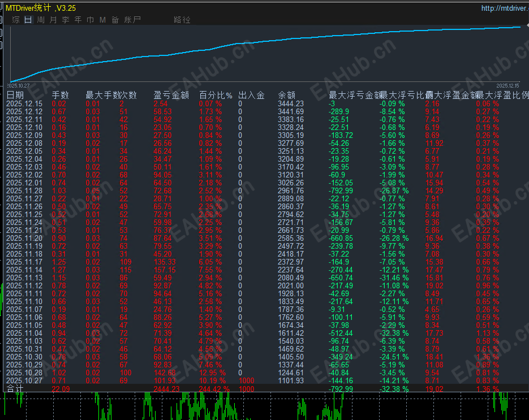Switch to the 月 monthly tab
The width and height of the screenshot is (529, 420).
(53, 20)
